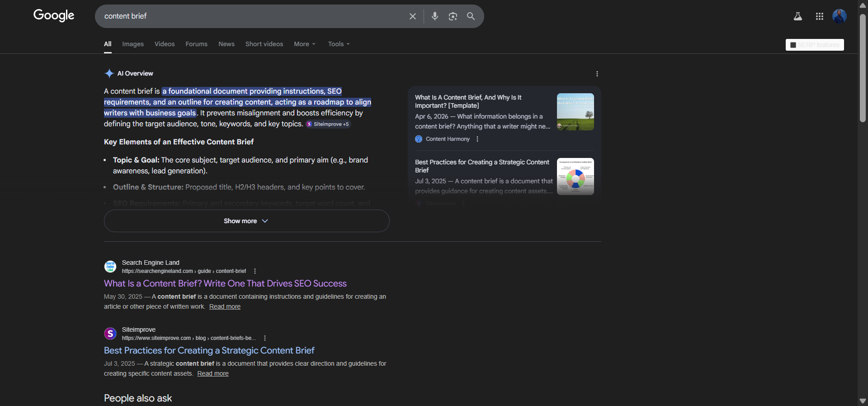
Task: Click the Content Harmony source favicon
Action: point(419,139)
